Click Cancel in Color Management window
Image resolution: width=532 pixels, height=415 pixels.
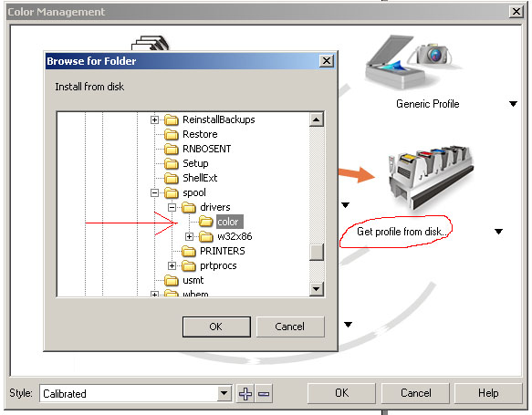tap(415, 393)
